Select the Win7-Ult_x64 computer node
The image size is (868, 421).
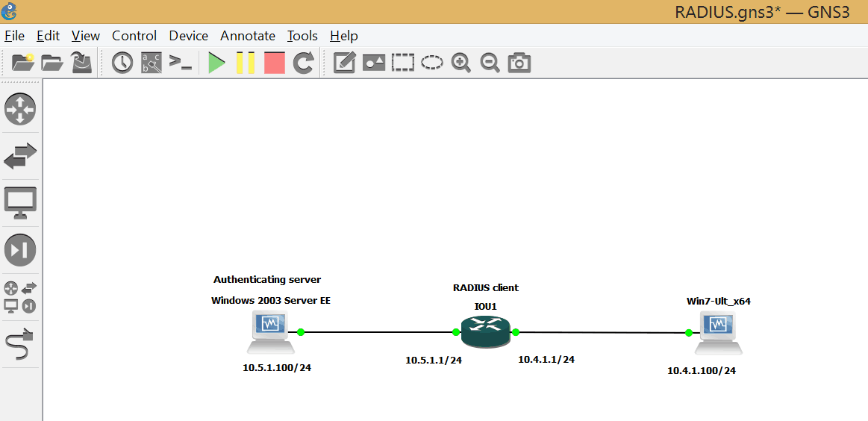719,332
